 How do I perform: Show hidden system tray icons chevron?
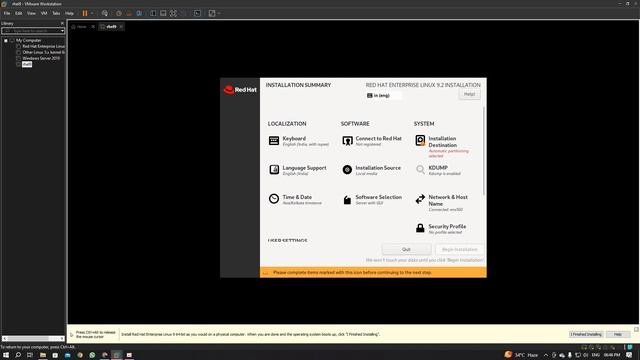click(x=546, y=355)
